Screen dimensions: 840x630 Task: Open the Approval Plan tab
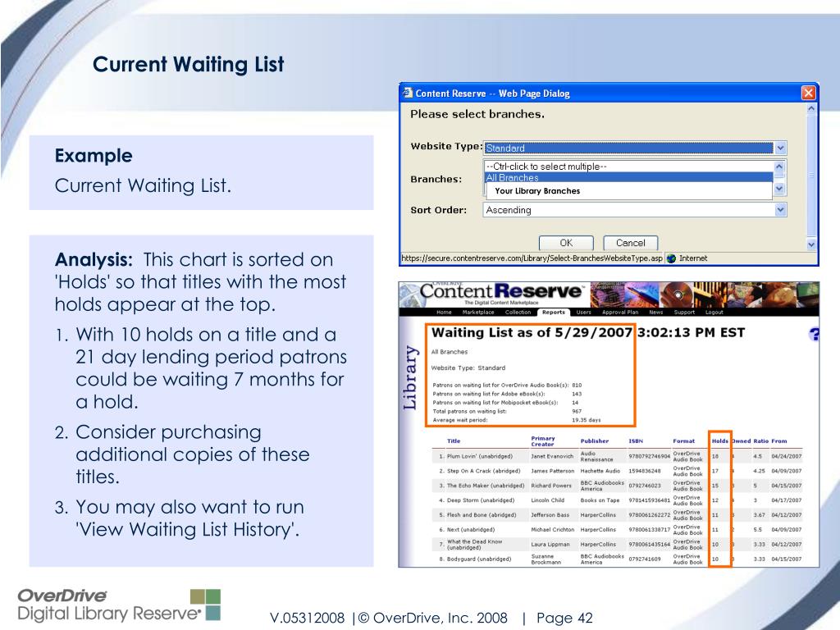click(620, 312)
